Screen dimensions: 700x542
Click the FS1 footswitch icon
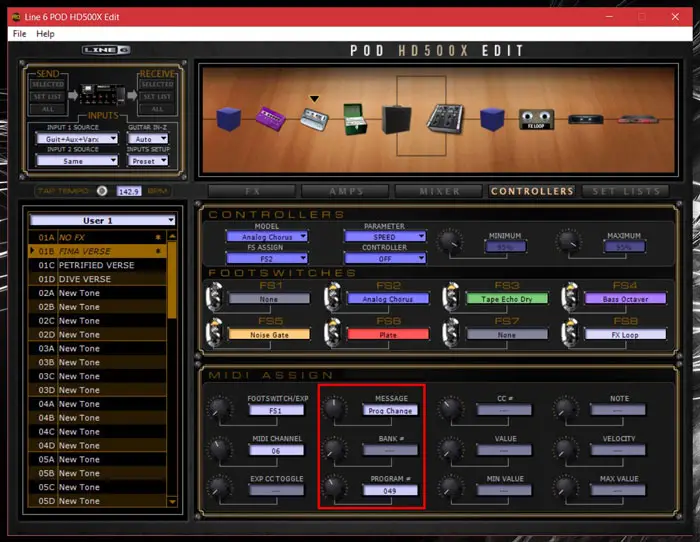point(215,296)
